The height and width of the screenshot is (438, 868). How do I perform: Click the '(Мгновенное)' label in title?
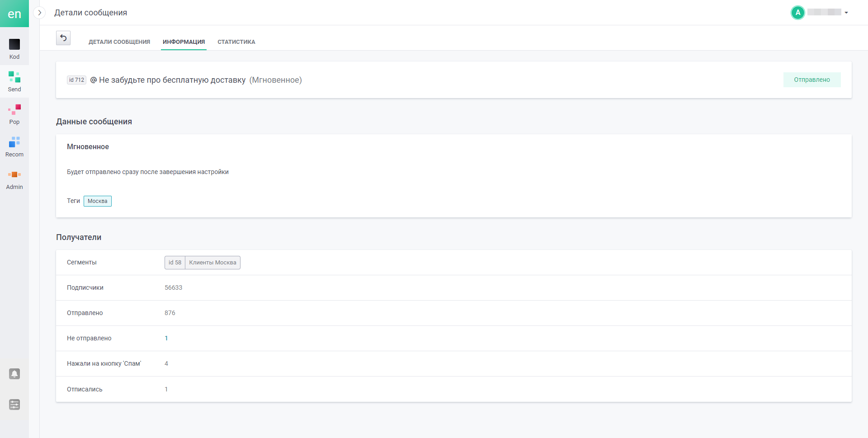coord(276,80)
